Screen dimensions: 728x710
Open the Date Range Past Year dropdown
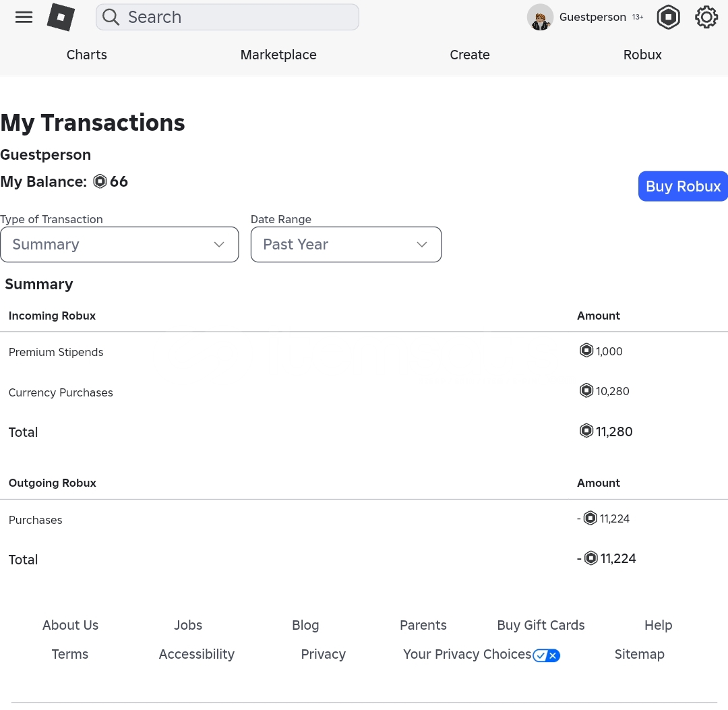click(346, 244)
